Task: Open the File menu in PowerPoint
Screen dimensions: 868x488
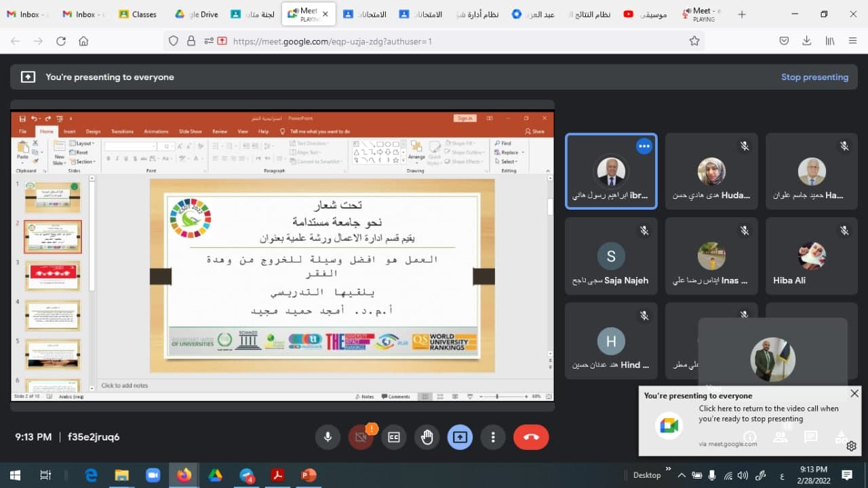Action: click(x=22, y=132)
